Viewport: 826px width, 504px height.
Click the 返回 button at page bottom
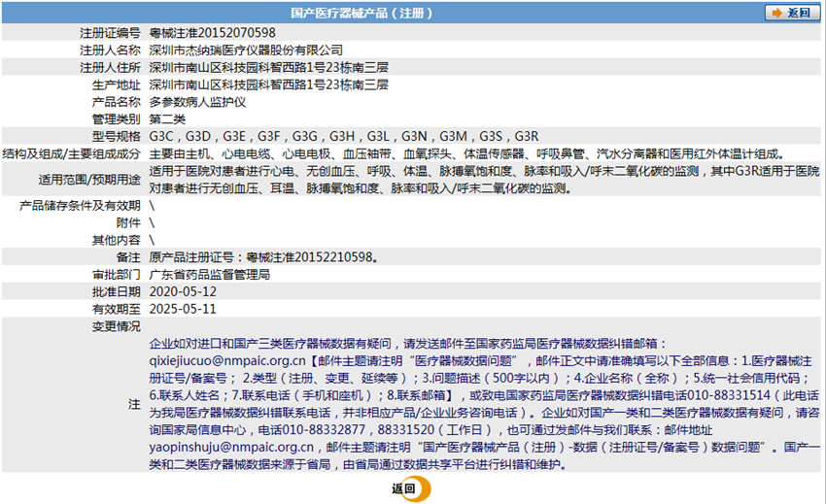[411, 488]
